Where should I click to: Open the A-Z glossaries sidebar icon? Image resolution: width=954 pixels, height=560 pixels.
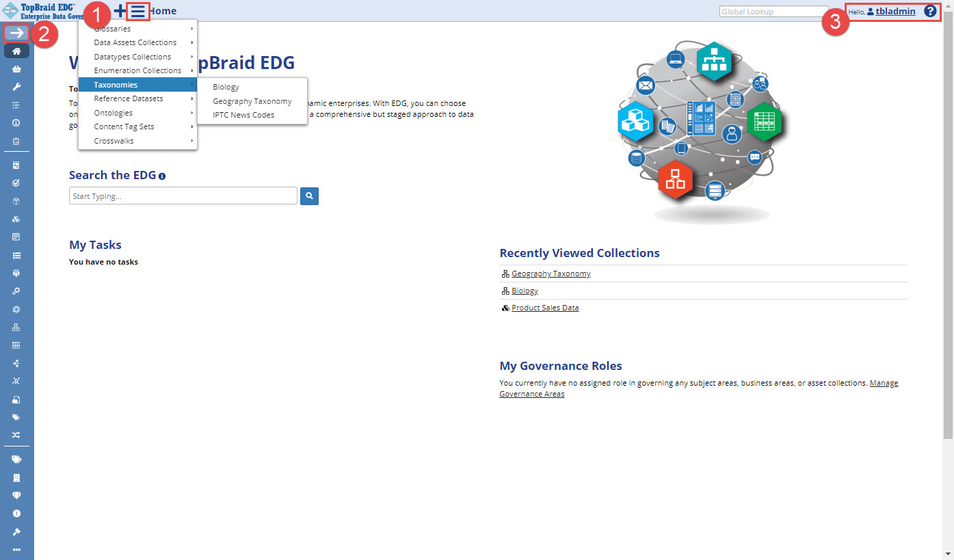[x=16, y=165]
